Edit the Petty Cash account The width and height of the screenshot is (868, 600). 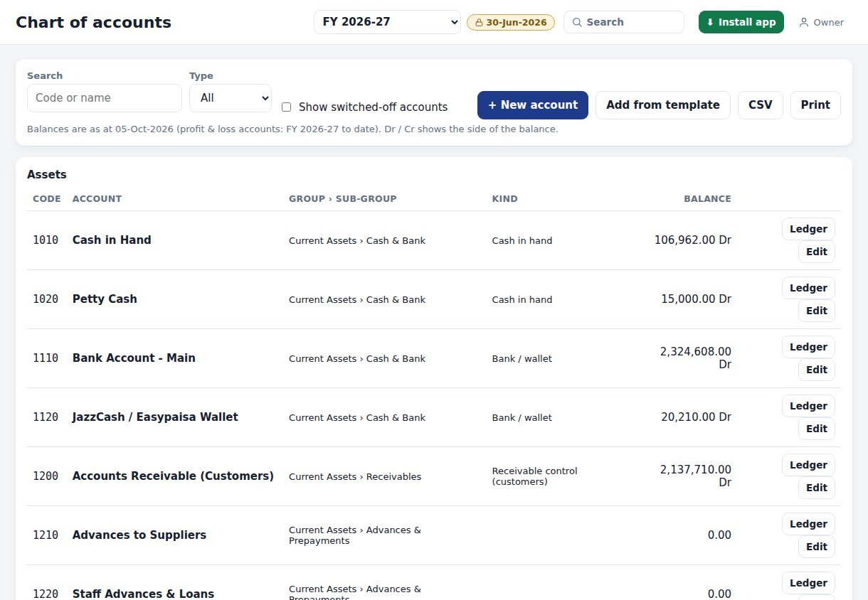(817, 311)
